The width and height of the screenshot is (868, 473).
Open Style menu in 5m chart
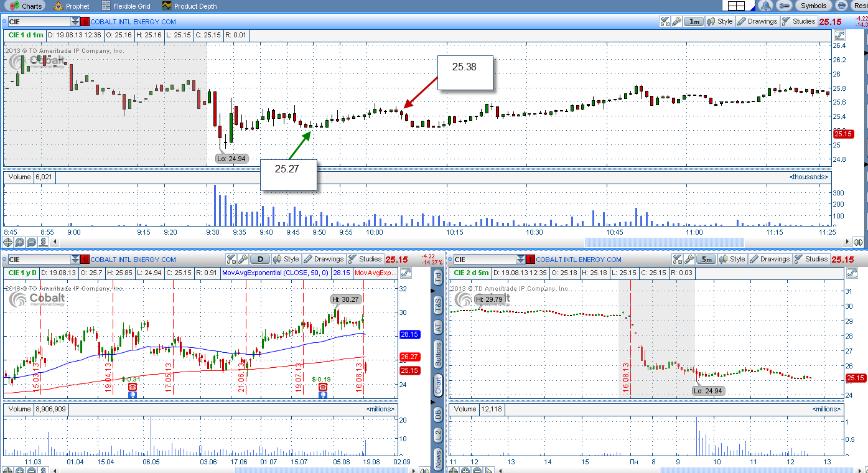[x=732, y=259]
